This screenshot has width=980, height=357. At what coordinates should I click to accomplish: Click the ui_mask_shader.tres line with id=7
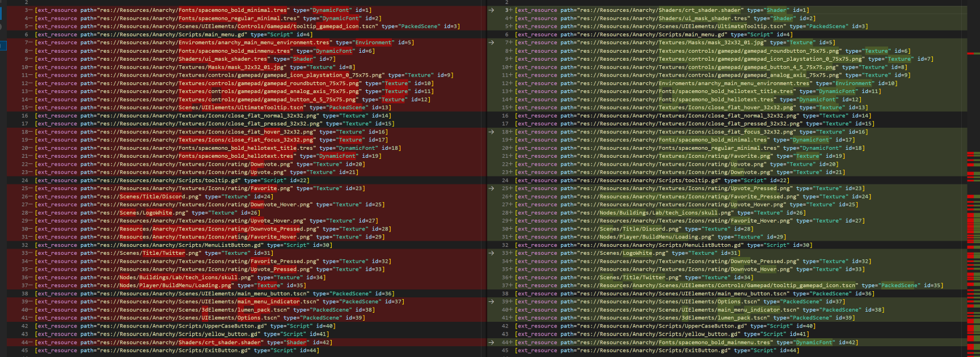click(185, 58)
